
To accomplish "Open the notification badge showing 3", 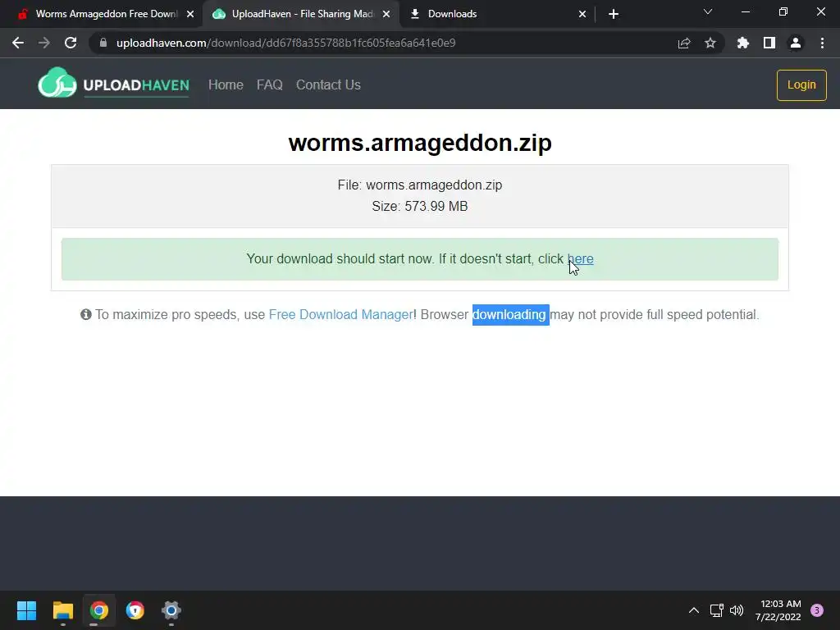I will click(817, 610).
